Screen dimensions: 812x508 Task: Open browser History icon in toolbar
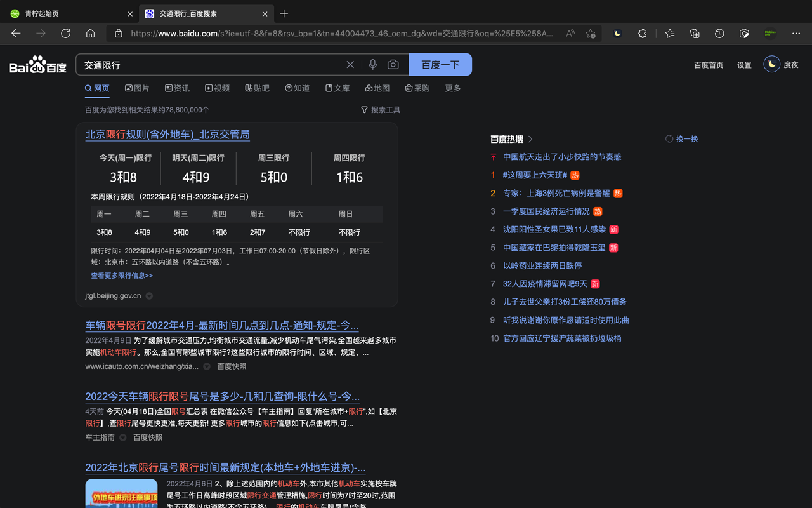point(719,34)
